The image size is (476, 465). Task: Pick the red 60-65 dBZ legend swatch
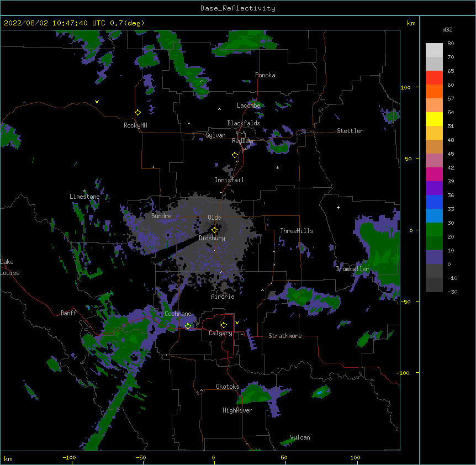click(434, 78)
